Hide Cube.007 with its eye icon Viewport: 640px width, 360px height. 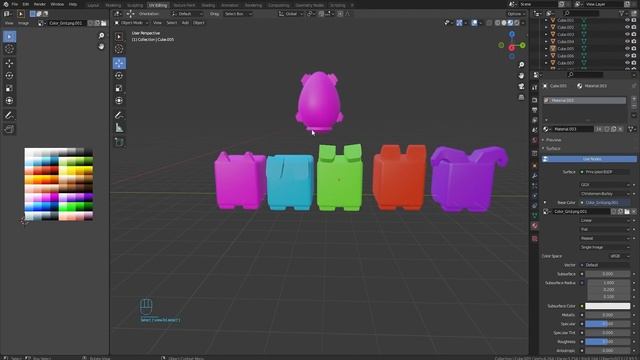pyautogui.click(x=627, y=63)
